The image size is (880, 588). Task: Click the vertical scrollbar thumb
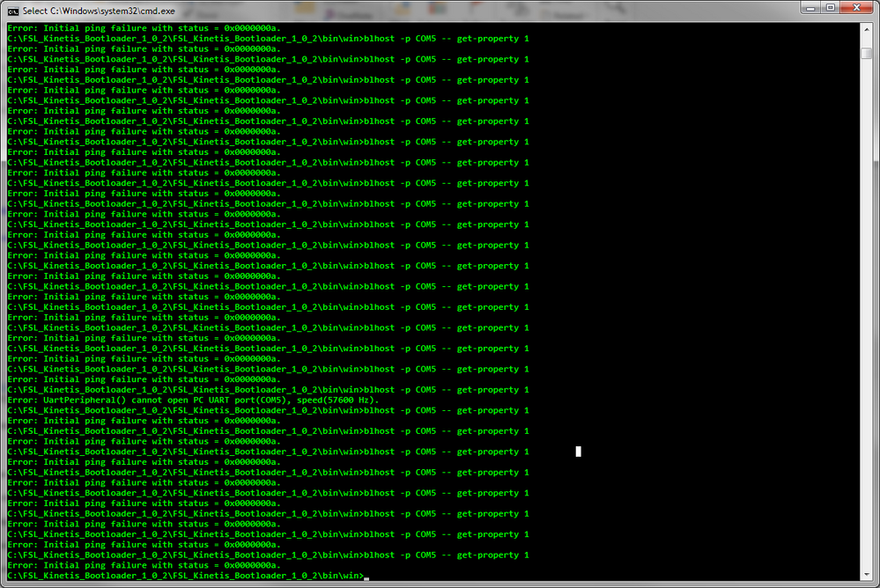coord(867,54)
